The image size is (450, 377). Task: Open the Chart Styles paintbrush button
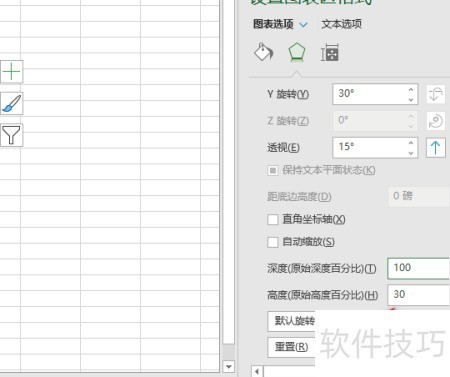[x=11, y=103]
